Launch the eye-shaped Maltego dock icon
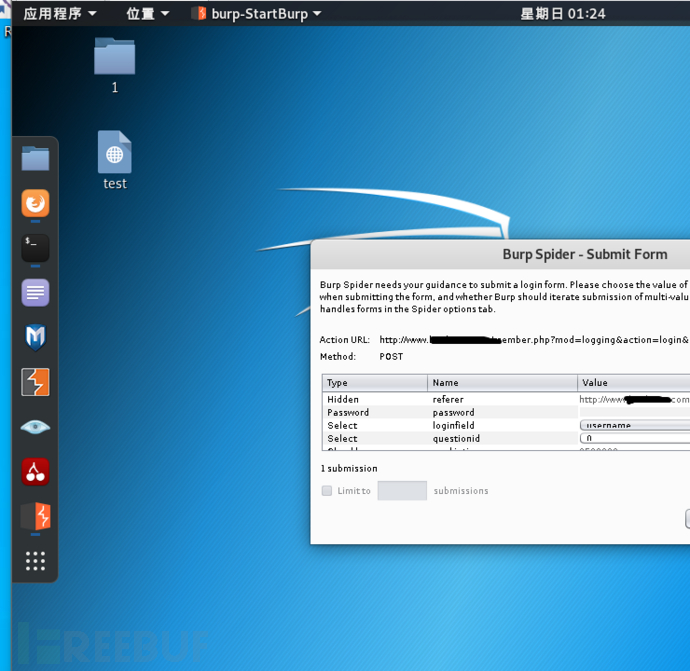The image size is (690, 671). pyautogui.click(x=35, y=427)
